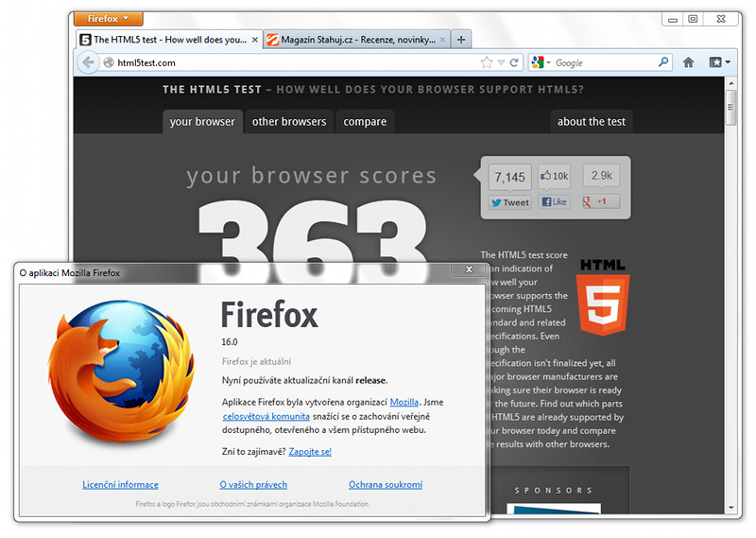
Task: Minimize the Firefox browser window
Action: click(673, 19)
